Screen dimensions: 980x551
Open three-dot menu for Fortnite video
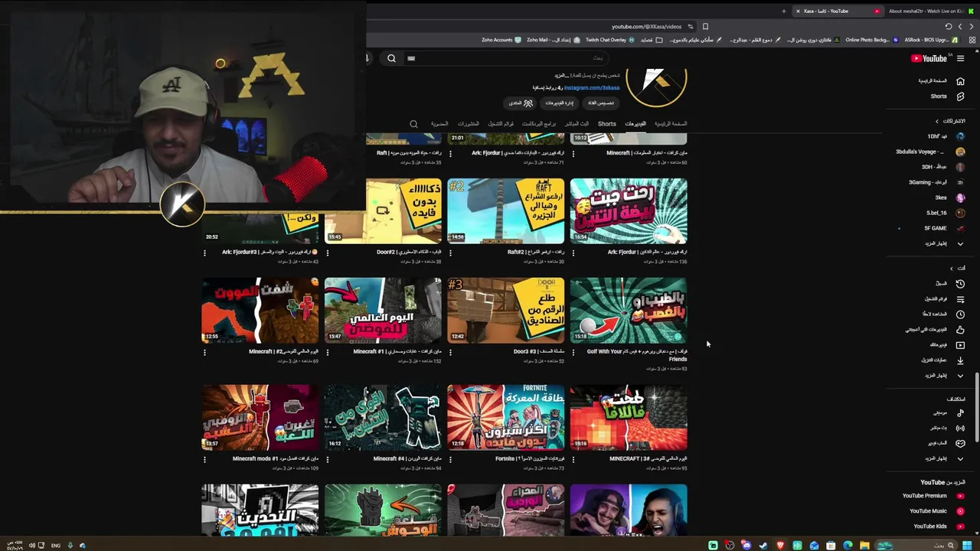[x=450, y=459]
